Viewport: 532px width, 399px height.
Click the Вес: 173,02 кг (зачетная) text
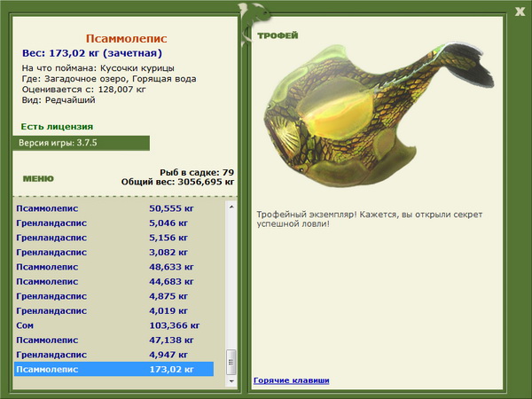point(92,53)
